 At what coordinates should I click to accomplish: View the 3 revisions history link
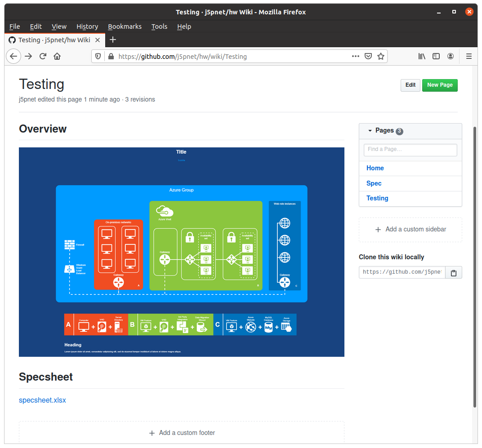(x=140, y=100)
